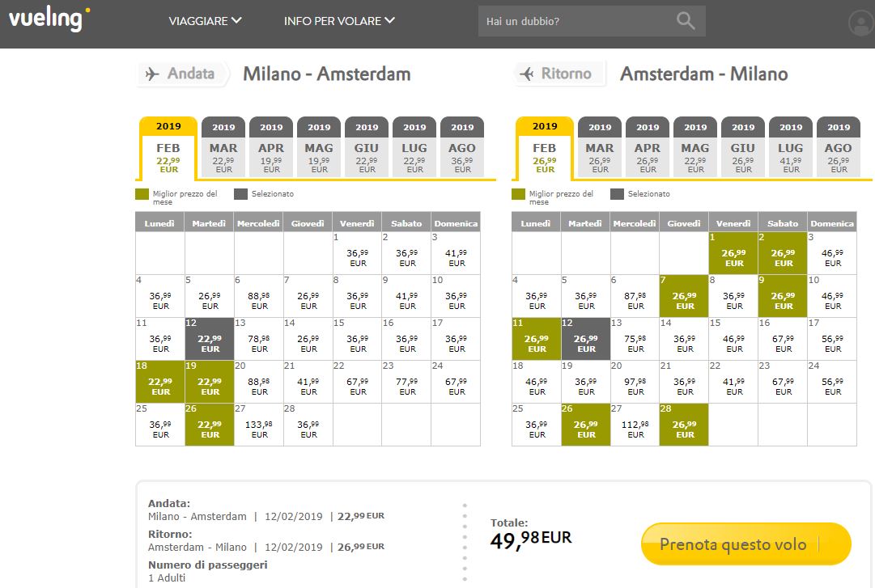875x588 pixels.
Task: Click the 'Prenota questo volo' button
Action: pyautogui.click(x=746, y=544)
